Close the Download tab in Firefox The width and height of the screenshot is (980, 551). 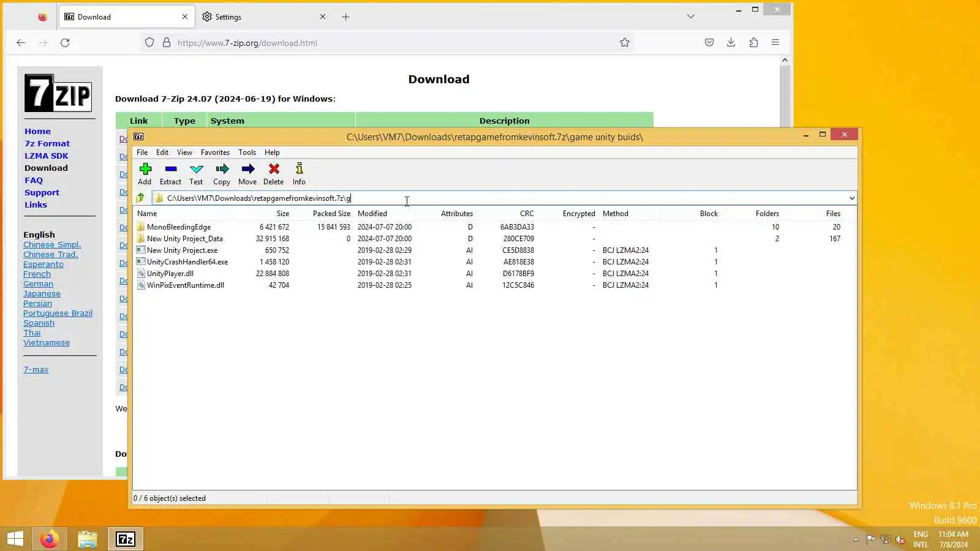click(185, 17)
